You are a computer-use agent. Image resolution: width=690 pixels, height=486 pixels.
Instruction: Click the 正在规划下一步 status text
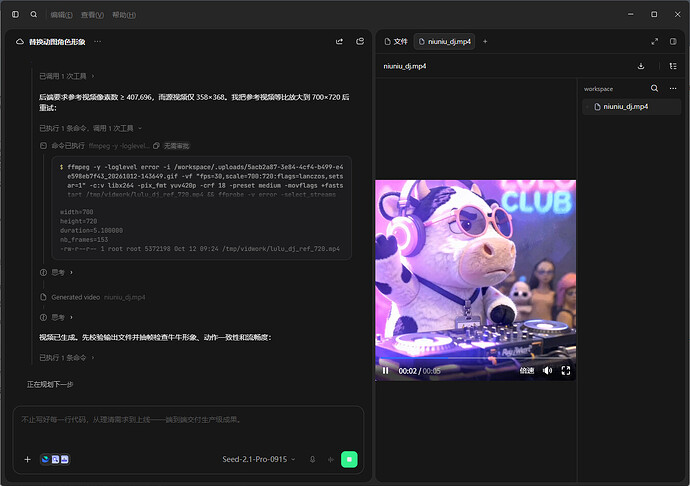tap(50, 385)
